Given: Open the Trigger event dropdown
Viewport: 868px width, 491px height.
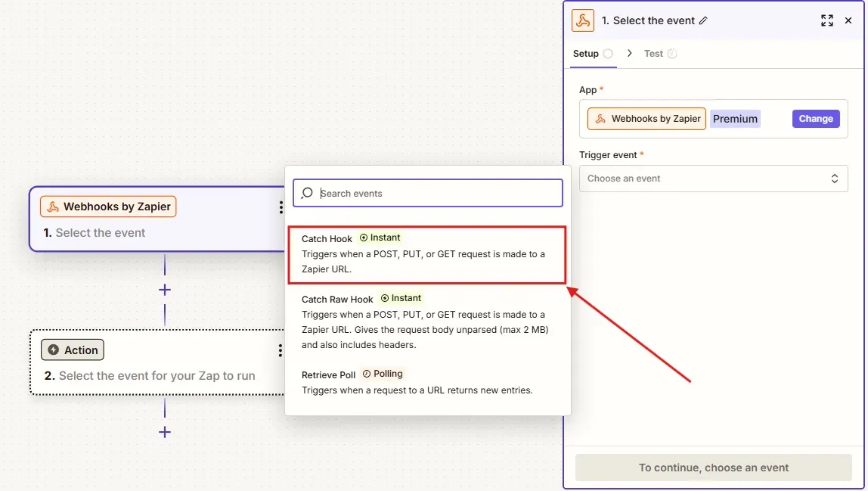Looking at the screenshot, I should [713, 179].
